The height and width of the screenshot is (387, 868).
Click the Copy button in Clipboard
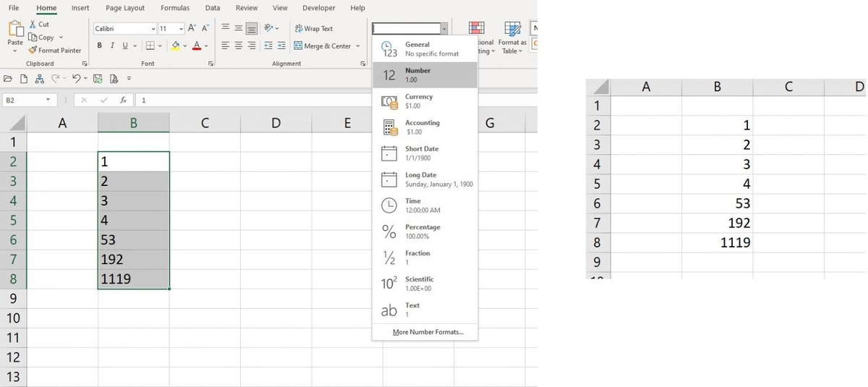click(41, 38)
